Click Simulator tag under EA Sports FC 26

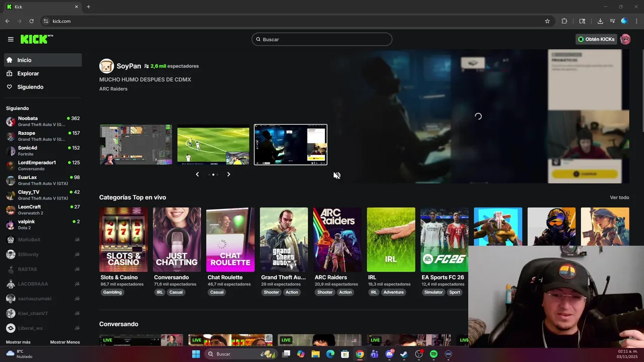point(433,292)
